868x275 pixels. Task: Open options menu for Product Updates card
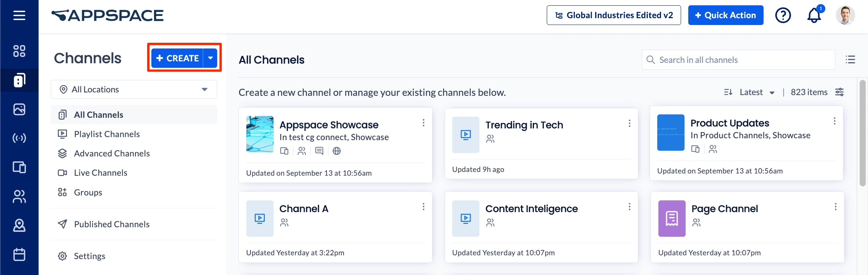[x=834, y=121]
